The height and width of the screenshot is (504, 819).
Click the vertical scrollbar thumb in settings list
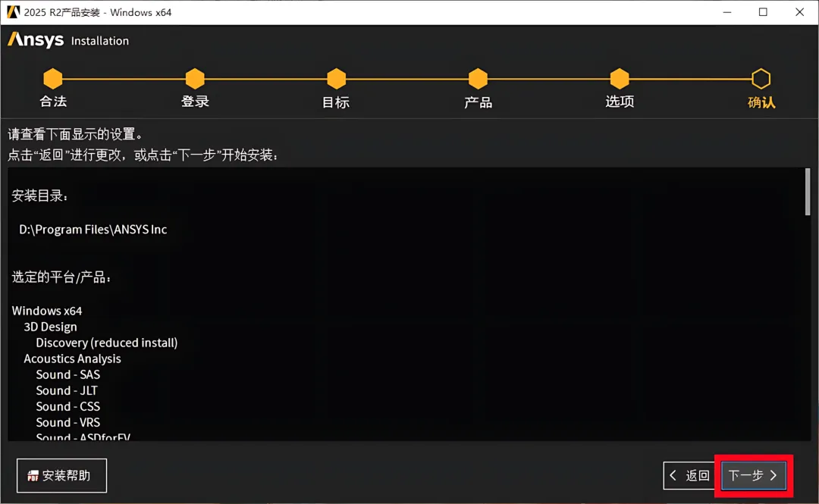808,192
